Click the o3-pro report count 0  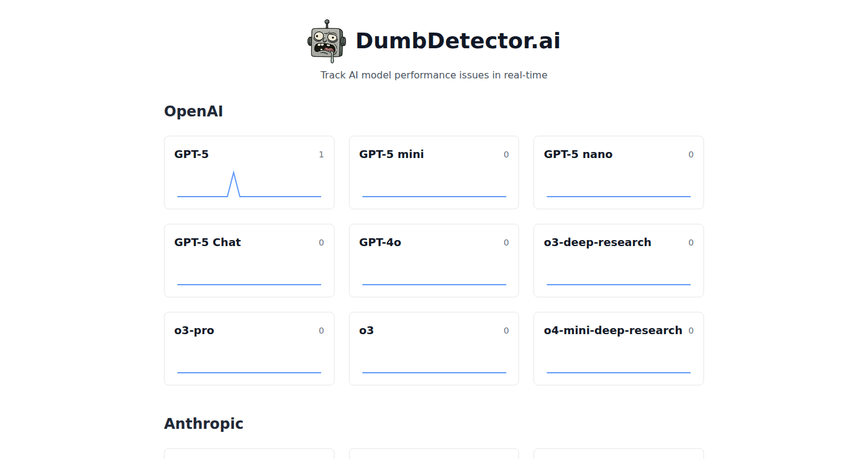pos(321,331)
